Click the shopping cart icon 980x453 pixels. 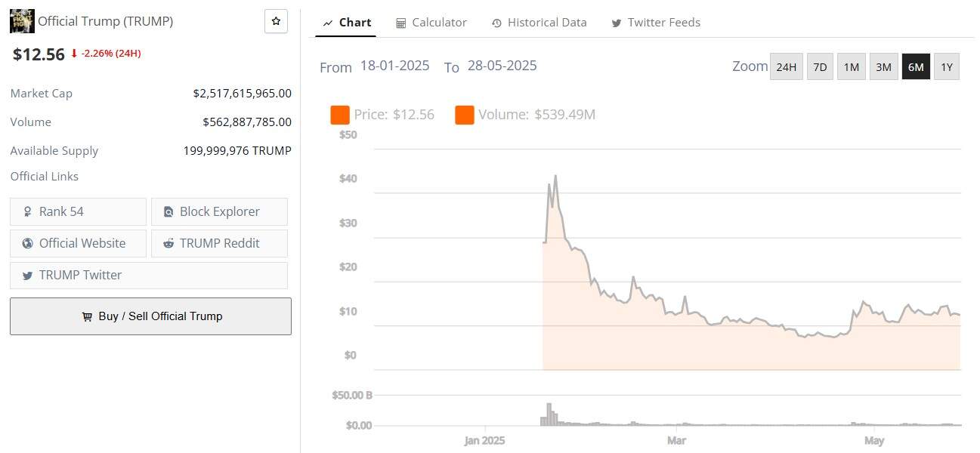point(87,317)
